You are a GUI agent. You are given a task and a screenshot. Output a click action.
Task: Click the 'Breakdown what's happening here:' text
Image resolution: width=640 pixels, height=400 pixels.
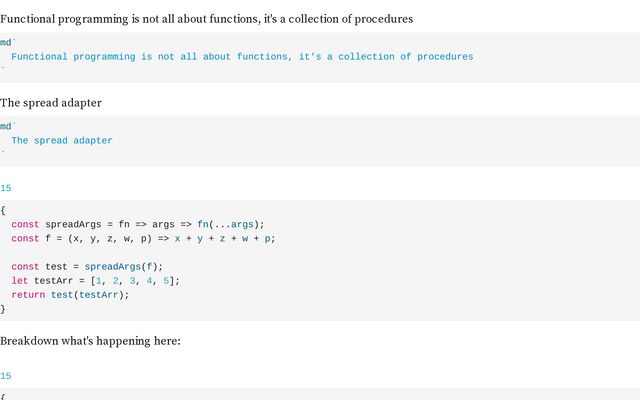click(90, 341)
